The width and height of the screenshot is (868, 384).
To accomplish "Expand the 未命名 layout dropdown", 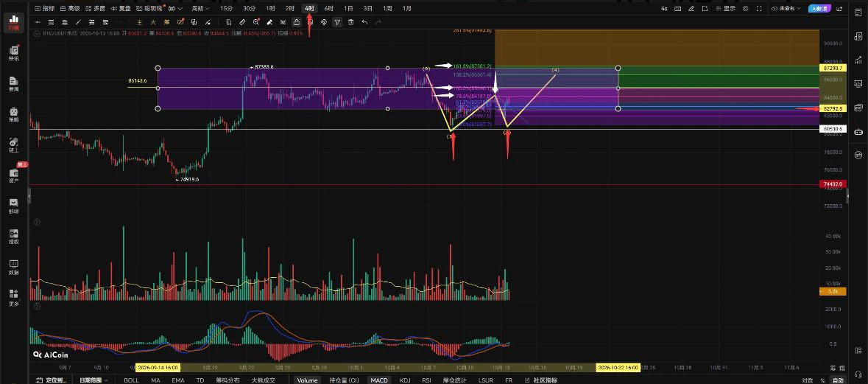I will 786,8.
